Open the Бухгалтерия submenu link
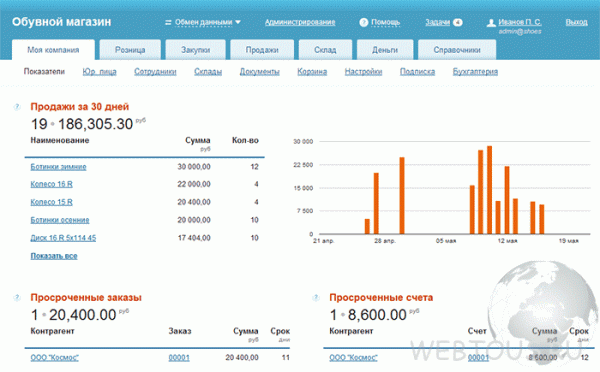 pyautogui.click(x=475, y=72)
